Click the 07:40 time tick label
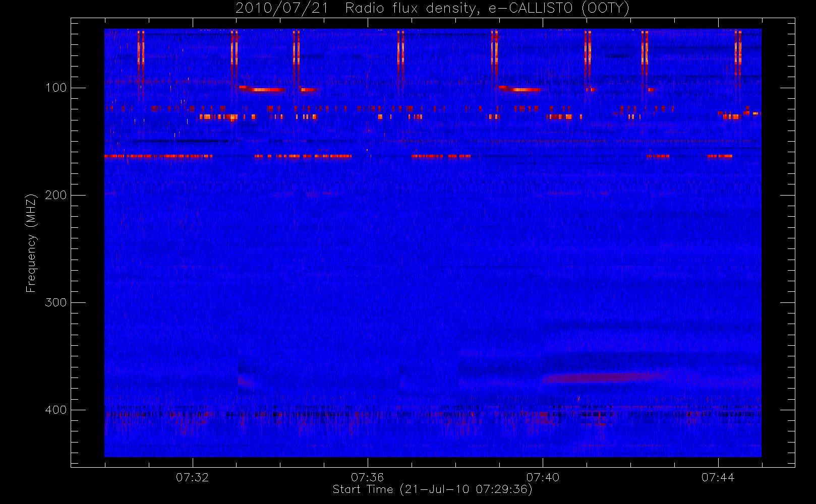Viewport: 816px width, 504px height. point(543,477)
